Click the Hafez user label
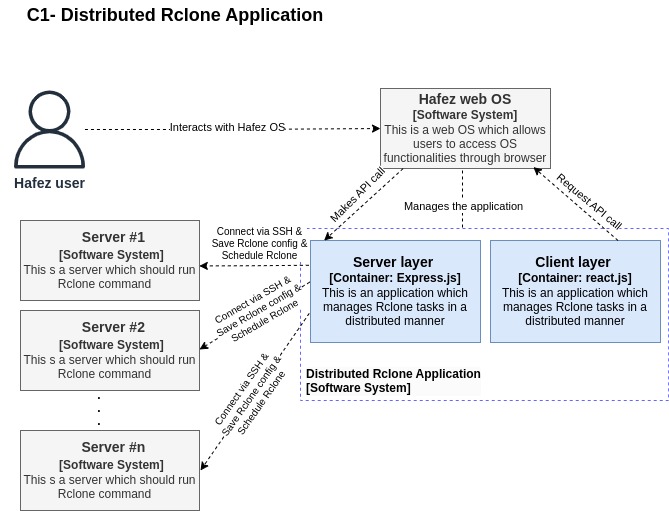 point(49,183)
